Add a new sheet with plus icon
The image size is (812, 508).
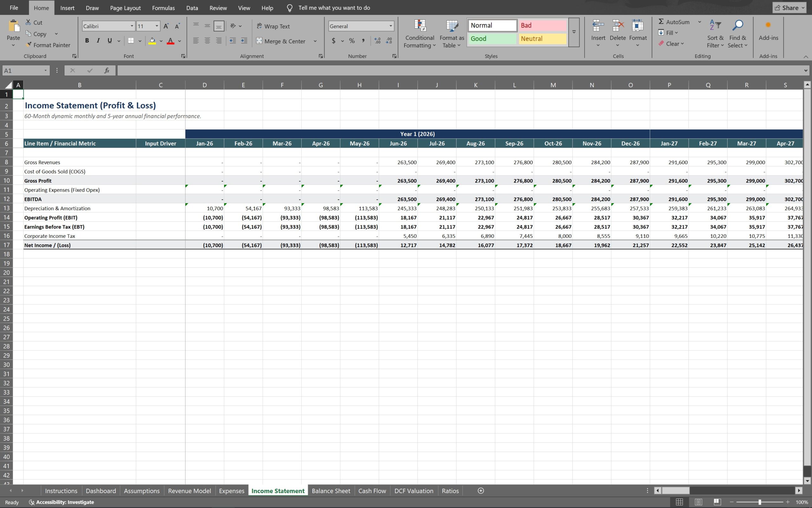[481, 491]
